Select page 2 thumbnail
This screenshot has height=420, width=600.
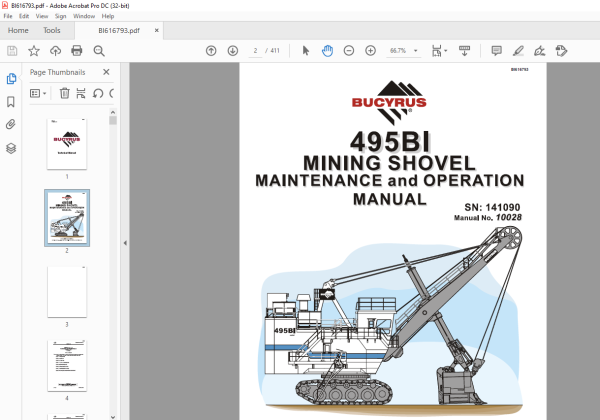tap(67, 218)
